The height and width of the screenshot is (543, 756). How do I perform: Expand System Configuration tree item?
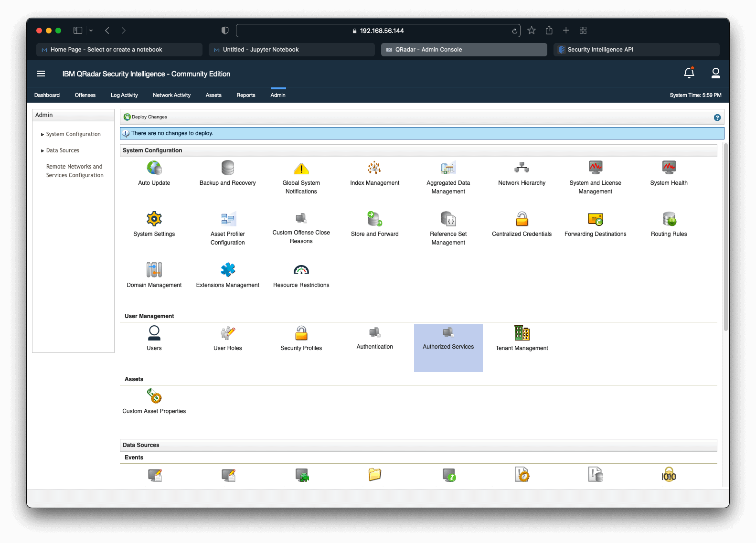tap(73, 134)
